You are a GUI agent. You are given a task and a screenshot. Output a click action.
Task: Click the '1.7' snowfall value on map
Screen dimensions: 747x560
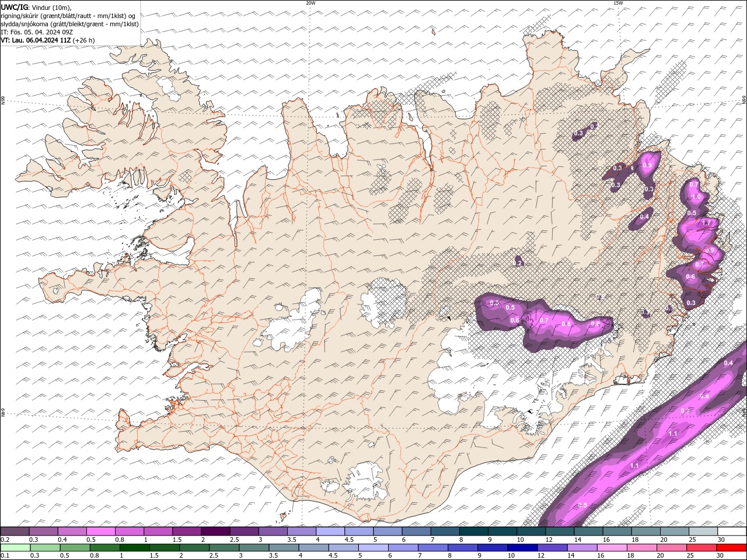(706, 223)
